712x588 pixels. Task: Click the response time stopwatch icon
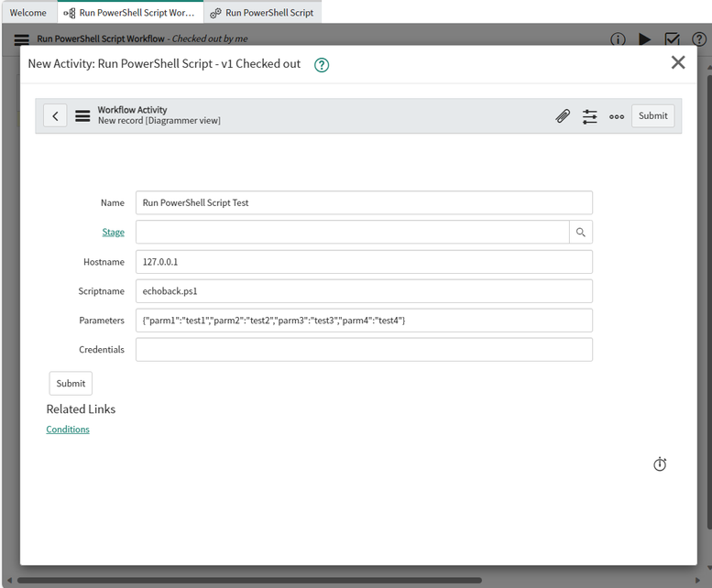[x=660, y=464]
